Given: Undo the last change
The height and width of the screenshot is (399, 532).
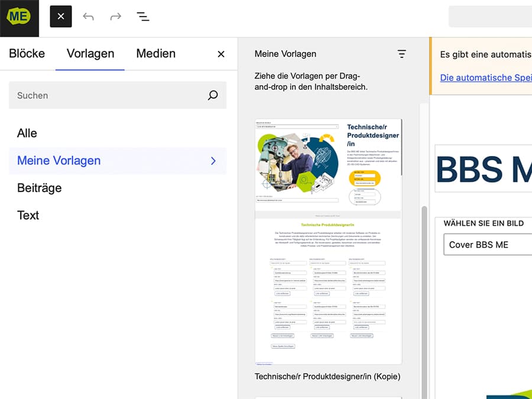Looking at the screenshot, I should 89,17.
